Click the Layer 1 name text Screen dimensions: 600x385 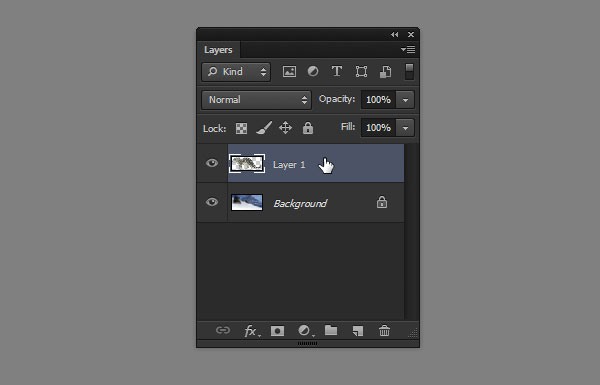289,165
